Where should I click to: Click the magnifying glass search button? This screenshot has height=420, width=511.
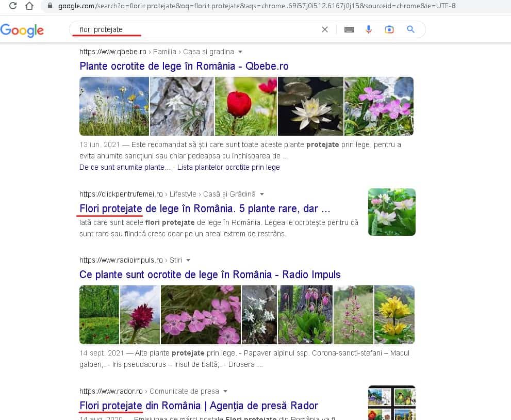[x=410, y=29]
